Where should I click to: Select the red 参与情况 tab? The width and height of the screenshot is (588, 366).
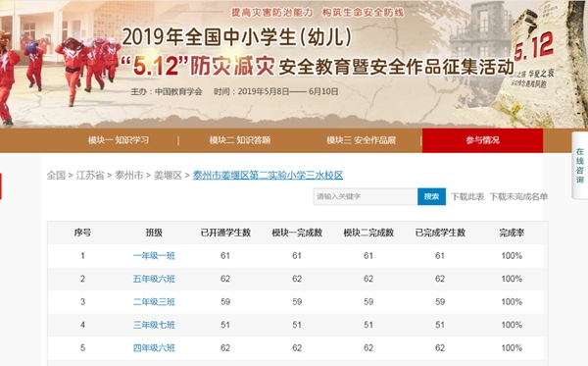point(482,140)
